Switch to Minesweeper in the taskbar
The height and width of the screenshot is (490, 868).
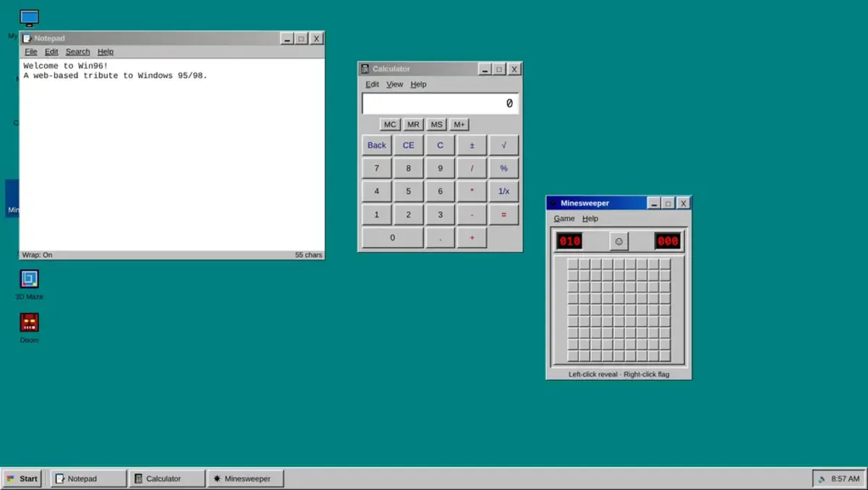click(x=245, y=478)
